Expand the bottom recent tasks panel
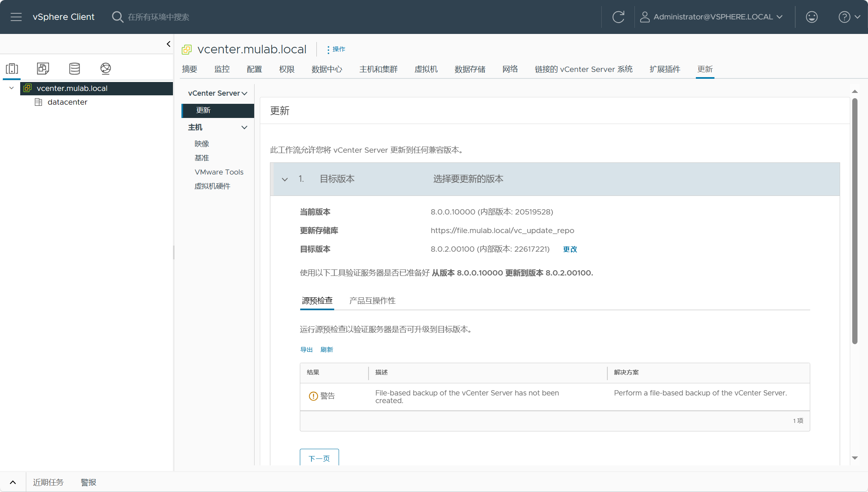This screenshot has width=868, height=492. 13,482
